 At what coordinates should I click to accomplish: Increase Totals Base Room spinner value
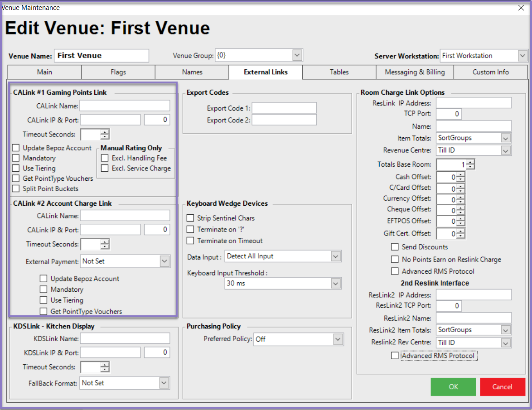click(x=470, y=162)
